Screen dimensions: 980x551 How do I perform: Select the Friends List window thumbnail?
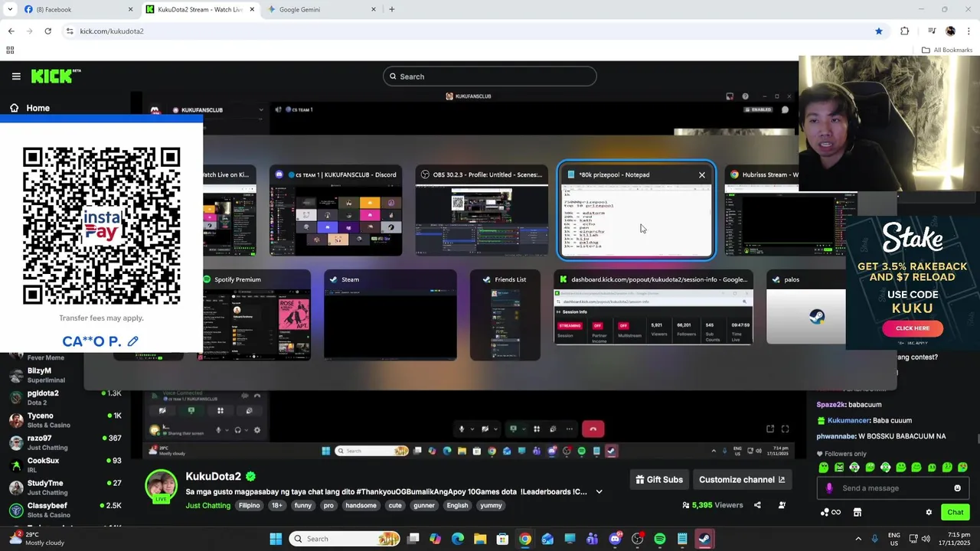(505, 315)
